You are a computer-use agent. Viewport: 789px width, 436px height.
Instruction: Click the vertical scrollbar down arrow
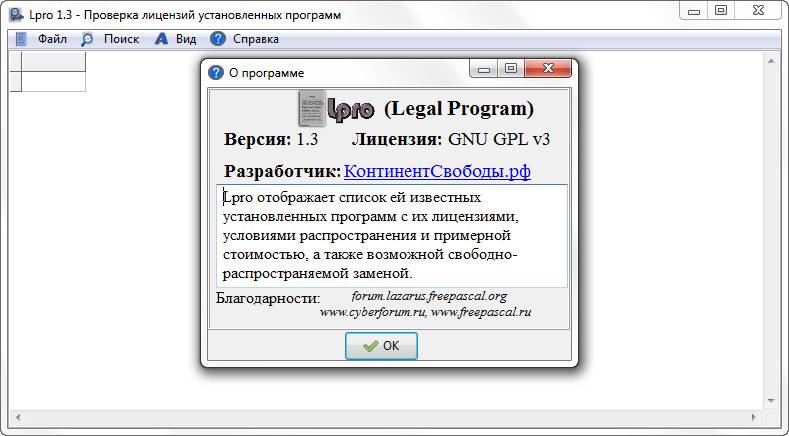(x=771, y=401)
